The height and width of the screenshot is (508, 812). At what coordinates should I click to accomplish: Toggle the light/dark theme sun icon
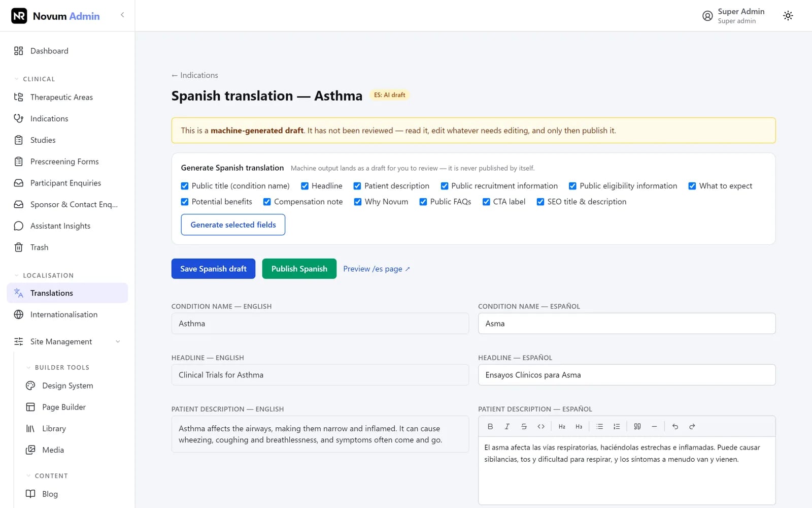click(788, 16)
